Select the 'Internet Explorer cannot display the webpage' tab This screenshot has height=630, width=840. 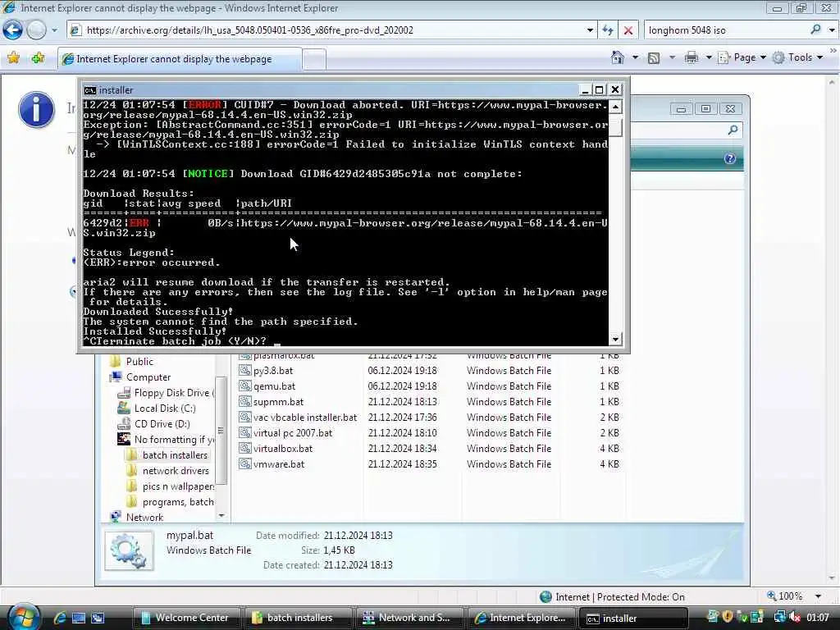pyautogui.click(x=180, y=59)
